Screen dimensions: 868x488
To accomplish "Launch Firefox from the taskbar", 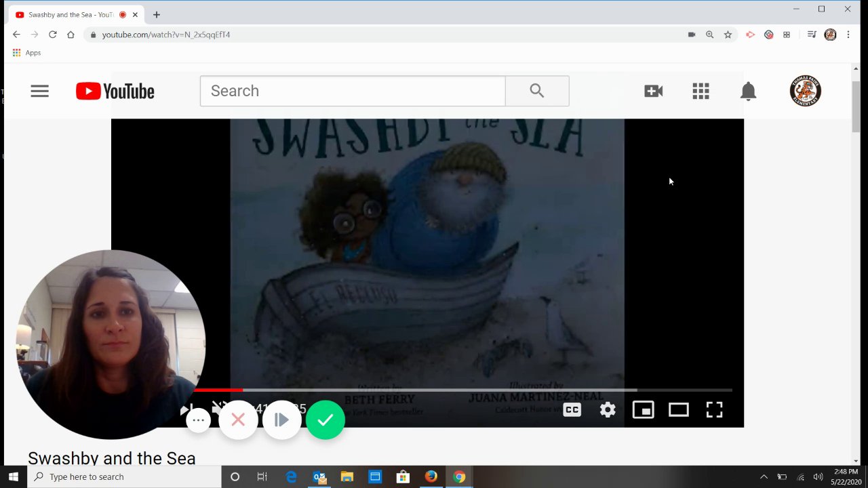I will [431, 477].
